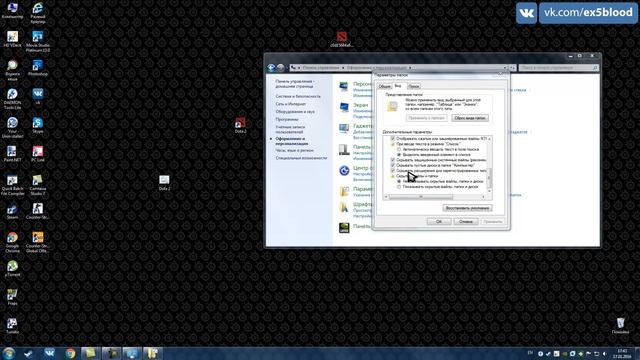Open Специальные возможности in sidebar

[x=301, y=158]
